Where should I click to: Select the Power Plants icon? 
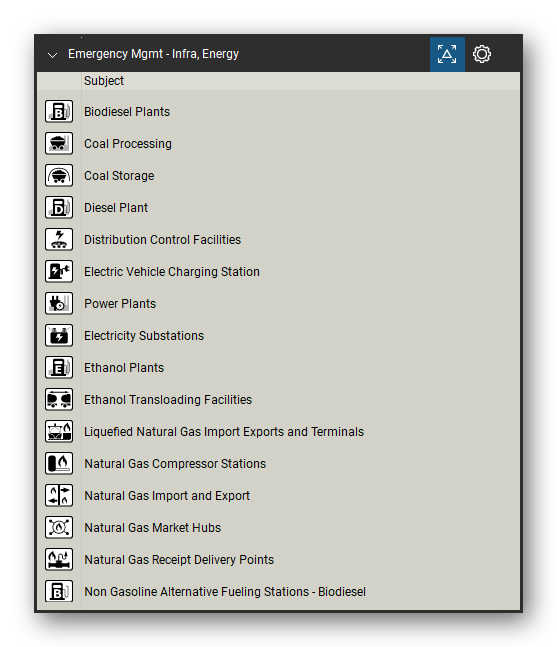[x=59, y=303]
